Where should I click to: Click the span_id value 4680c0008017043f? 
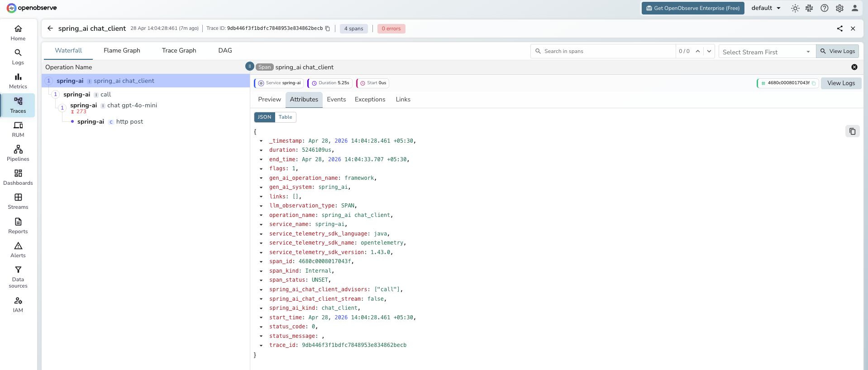tap(325, 262)
